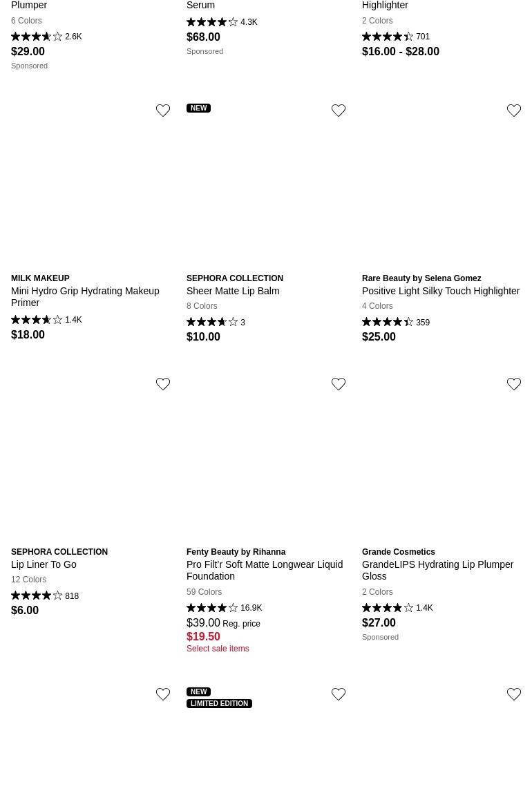View Positive Light Silky Touch Highlighter details
The width and height of the screenshot is (532, 811).
coord(441,291)
